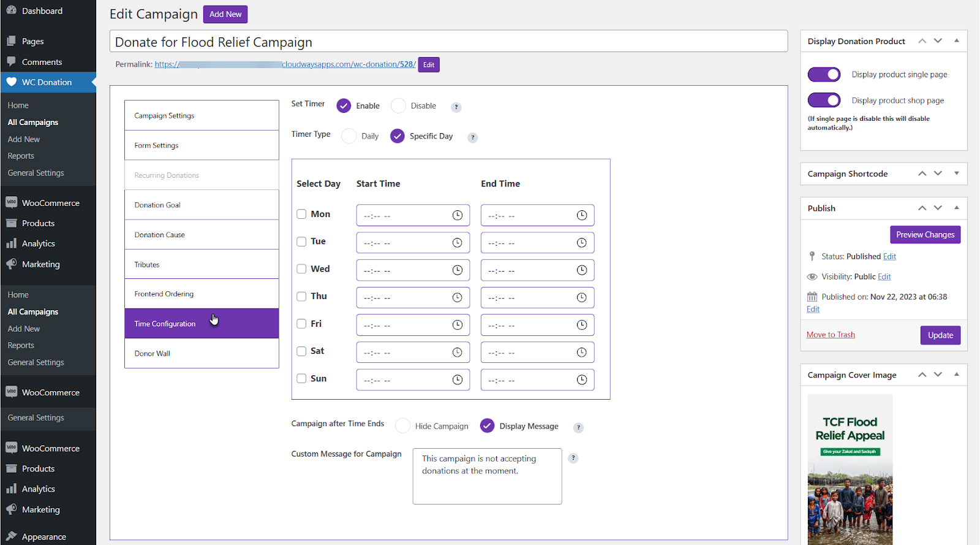Select the Daily timer type radio
This screenshot has width=980, height=545.
click(x=349, y=136)
